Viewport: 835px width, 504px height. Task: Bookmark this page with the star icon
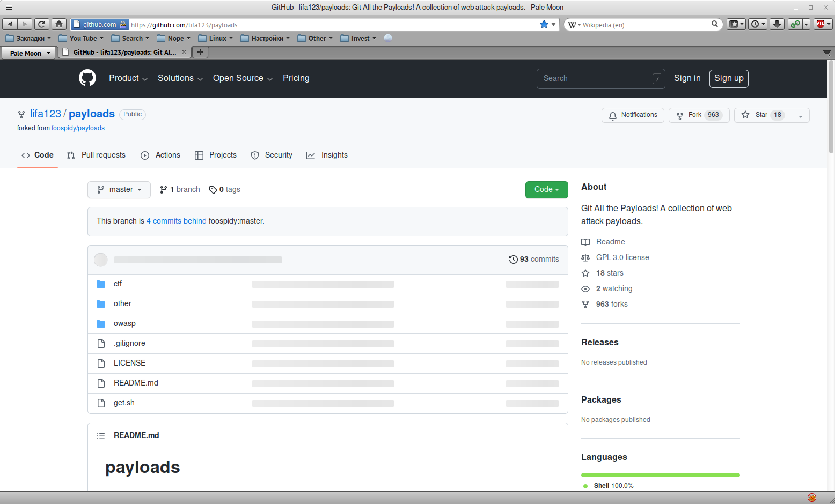click(x=544, y=24)
